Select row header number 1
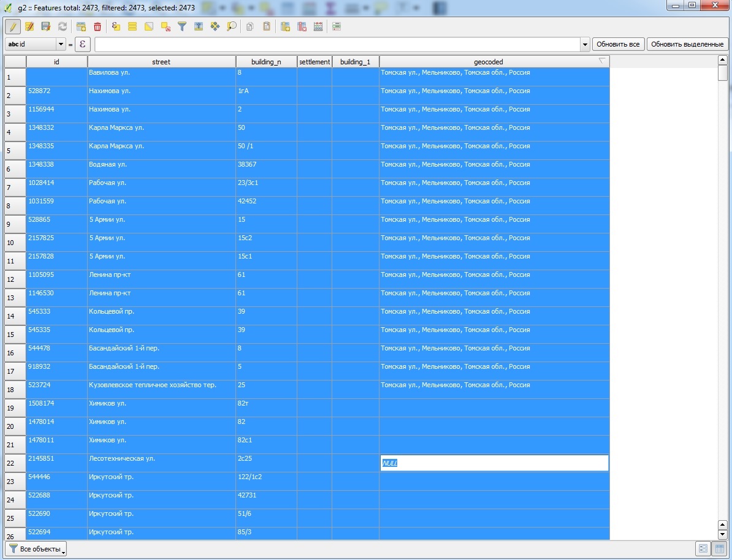This screenshot has width=732, height=560. click(x=15, y=77)
